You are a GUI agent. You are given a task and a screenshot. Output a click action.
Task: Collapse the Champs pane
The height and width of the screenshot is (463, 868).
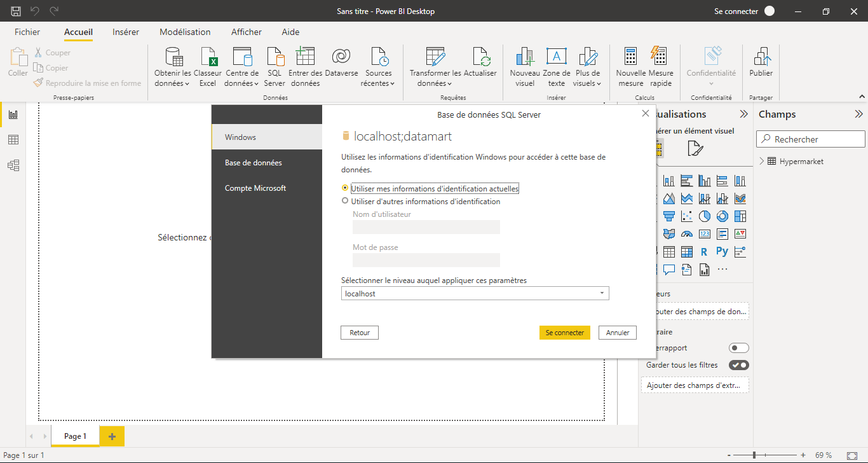click(x=859, y=114)
